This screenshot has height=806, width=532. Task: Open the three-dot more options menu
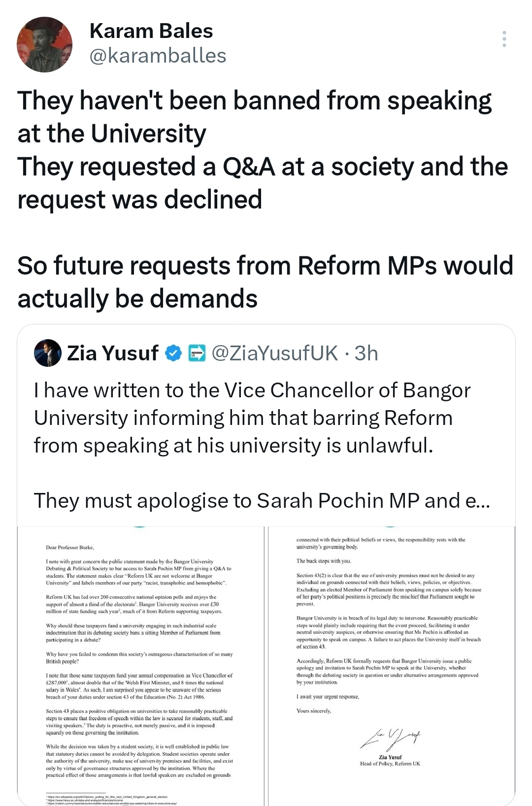504,39
